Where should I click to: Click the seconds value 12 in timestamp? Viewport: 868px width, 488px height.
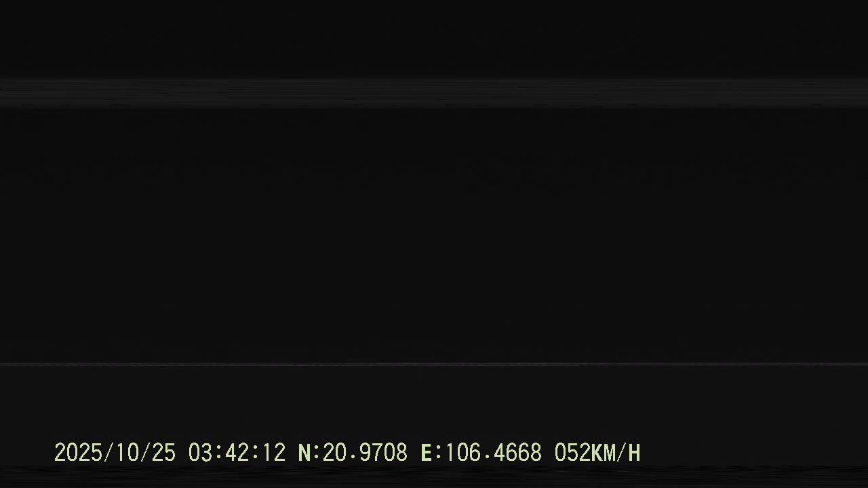(x=273, y=453)
